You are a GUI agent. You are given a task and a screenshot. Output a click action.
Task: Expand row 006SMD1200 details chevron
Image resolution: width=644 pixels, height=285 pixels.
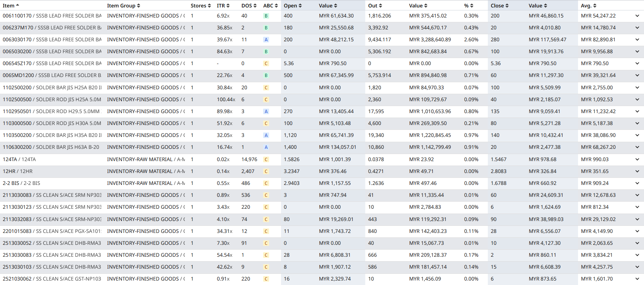(637, 75)
